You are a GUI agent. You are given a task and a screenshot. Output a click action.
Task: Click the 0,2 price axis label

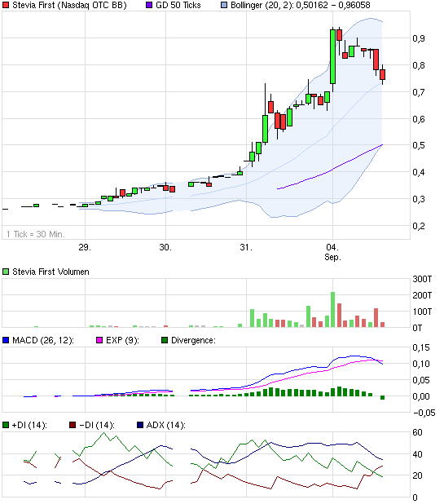[x=419, y=226]
